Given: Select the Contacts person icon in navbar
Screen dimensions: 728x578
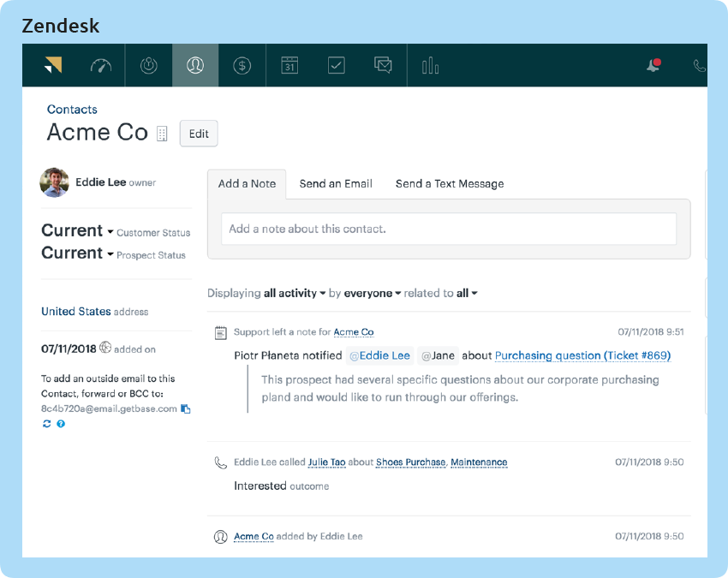Looking at the screenshot, I should coord(195,65).
